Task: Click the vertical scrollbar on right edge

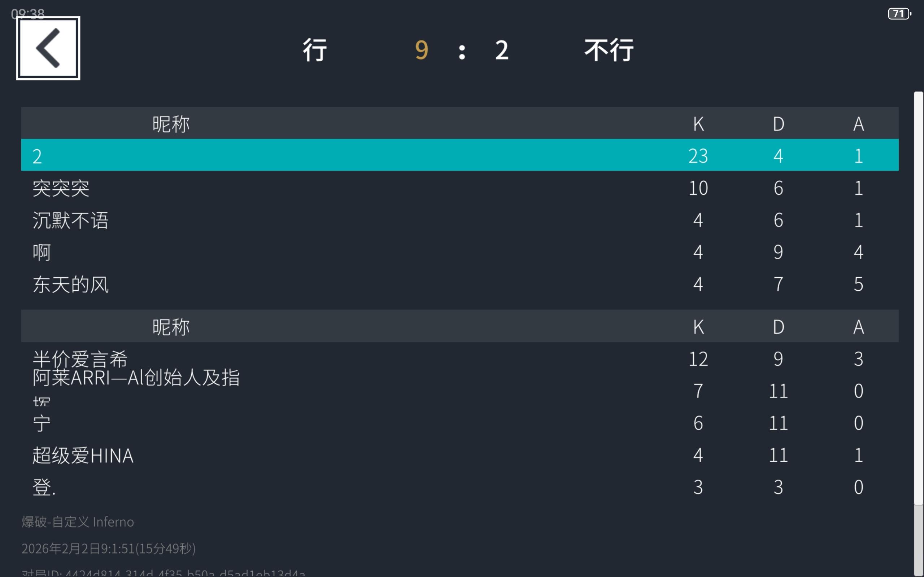Action: pyautogui.click(x=918, y=298)
